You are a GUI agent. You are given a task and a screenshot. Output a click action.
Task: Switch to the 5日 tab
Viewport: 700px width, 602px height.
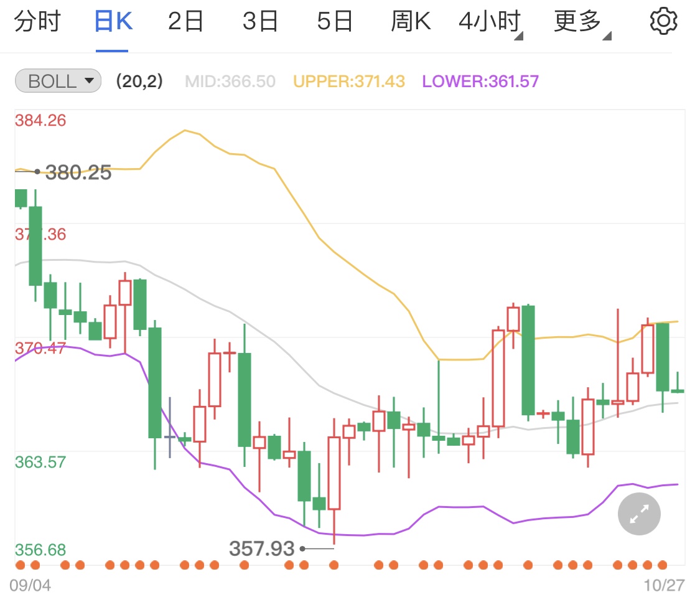point(335,21)
